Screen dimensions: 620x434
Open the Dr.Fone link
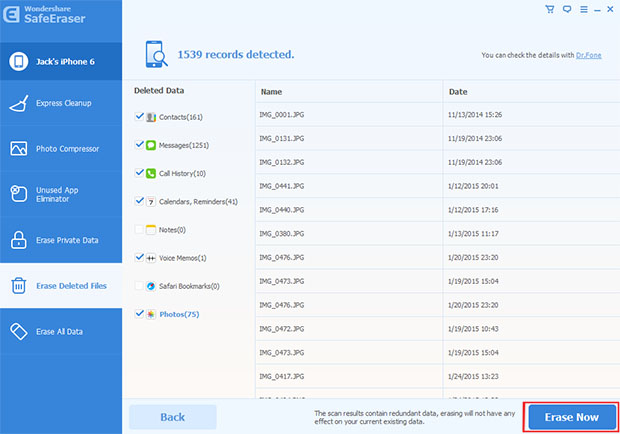tap(590, 56)
